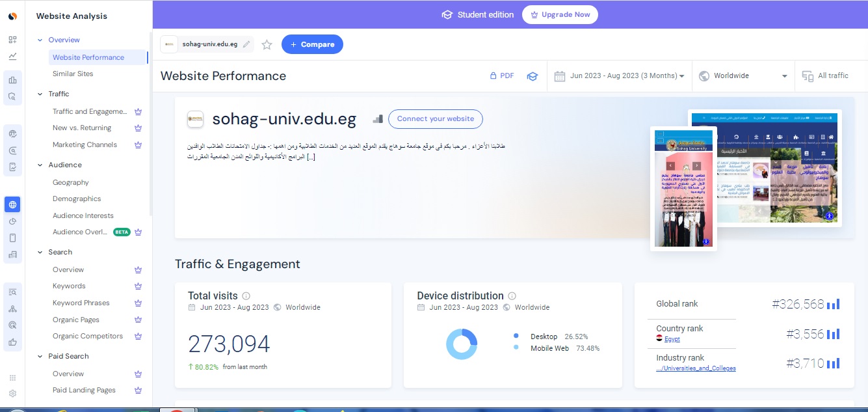This screenshot has height=412, width=868.
Task: Open the Worldwide country dropdown
Action: [744, 76]
